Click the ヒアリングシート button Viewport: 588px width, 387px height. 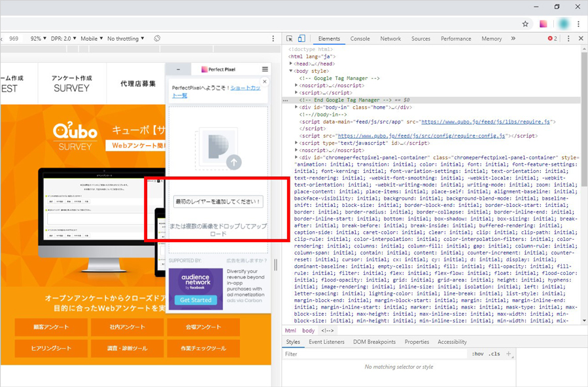pos(51,348)
